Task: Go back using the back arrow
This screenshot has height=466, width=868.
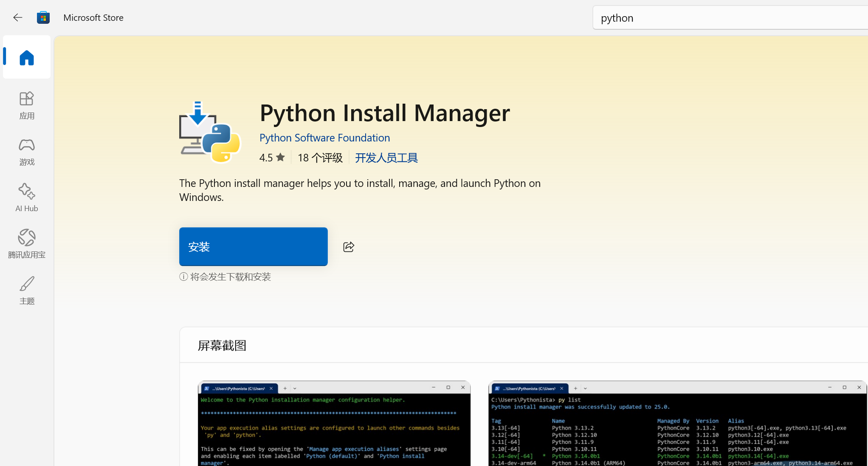Action: pos(17,17)
